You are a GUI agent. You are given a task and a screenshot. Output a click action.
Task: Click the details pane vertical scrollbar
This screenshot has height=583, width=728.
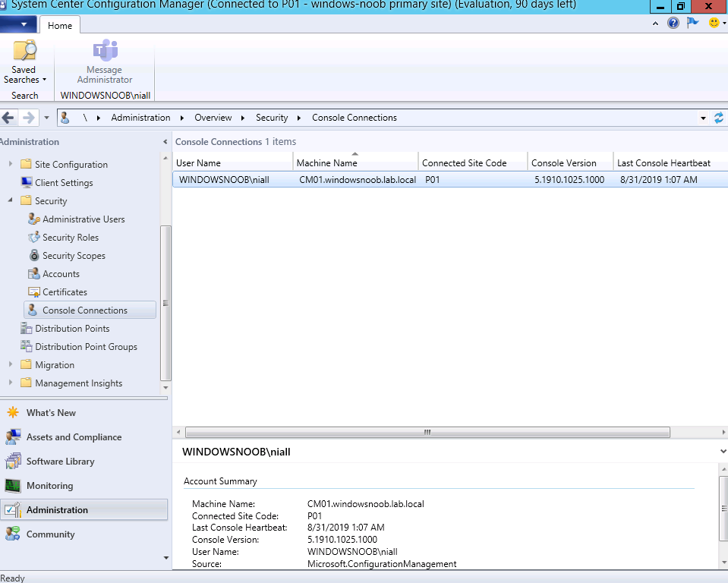723,508
